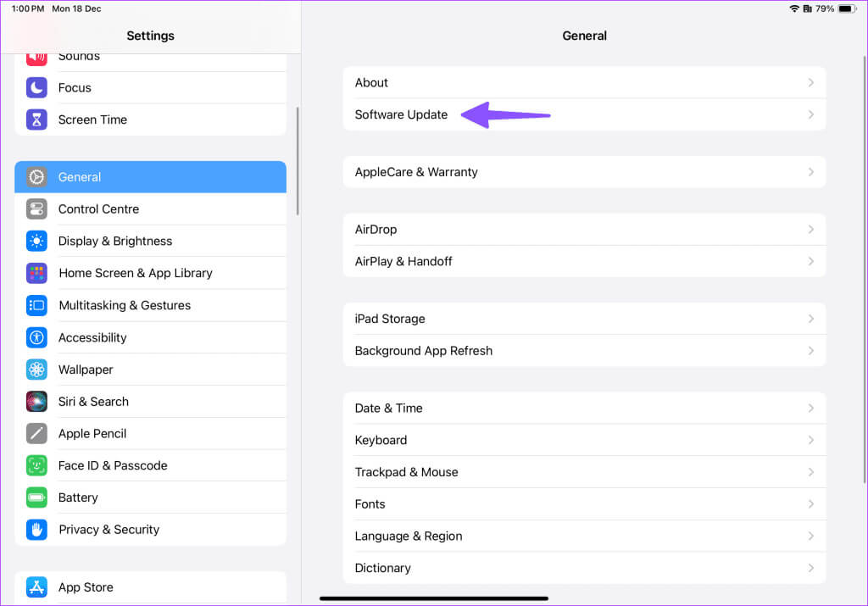Open About
Viewport: 868px width, 606px height.
[585, 82]
